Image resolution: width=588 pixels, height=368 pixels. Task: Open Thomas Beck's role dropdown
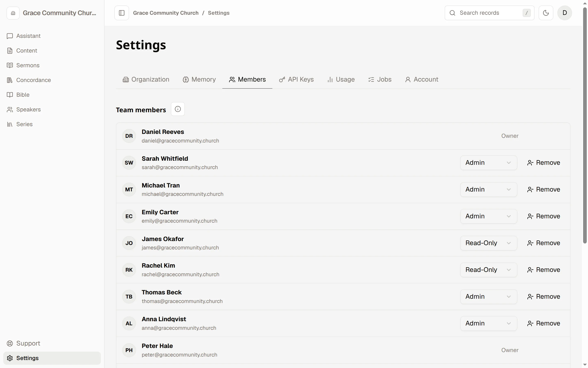(x=489, y=297)
